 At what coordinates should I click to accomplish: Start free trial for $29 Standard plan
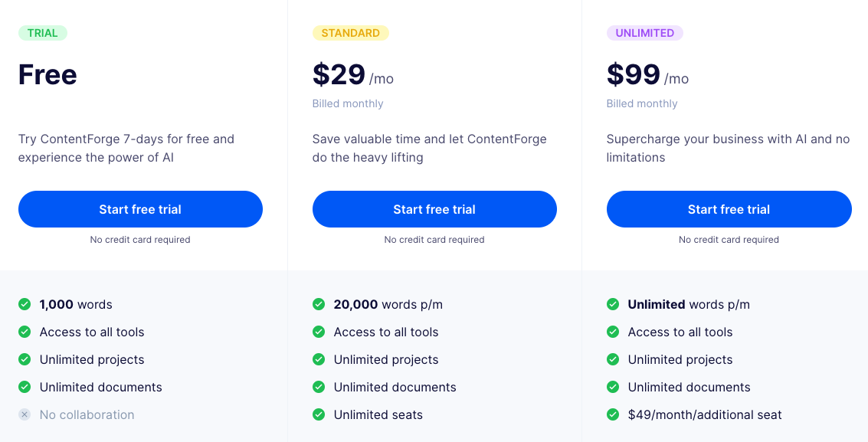coord(434,209)
